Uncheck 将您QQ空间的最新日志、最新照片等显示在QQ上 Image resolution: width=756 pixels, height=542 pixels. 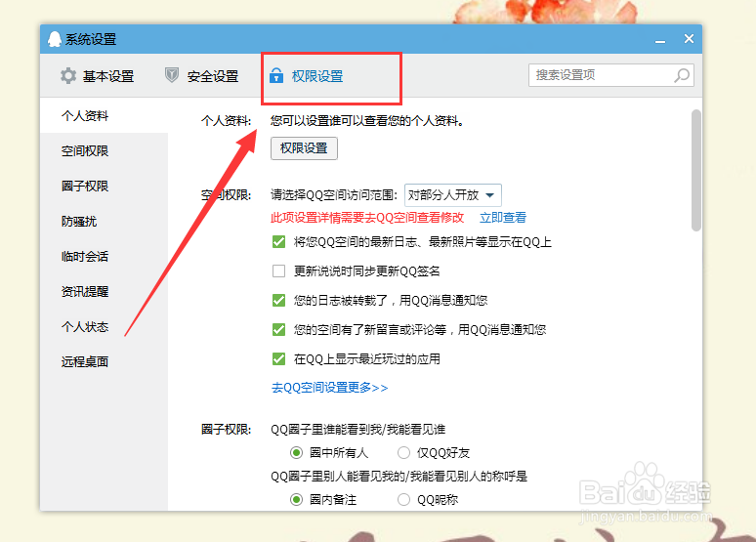278,241
